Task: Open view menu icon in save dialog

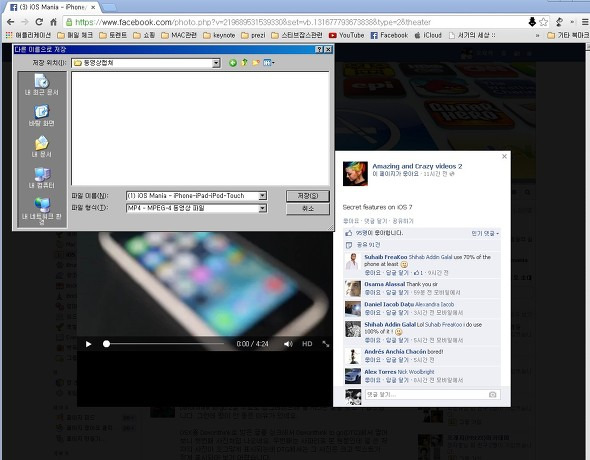Action: [x=269, y=62]
